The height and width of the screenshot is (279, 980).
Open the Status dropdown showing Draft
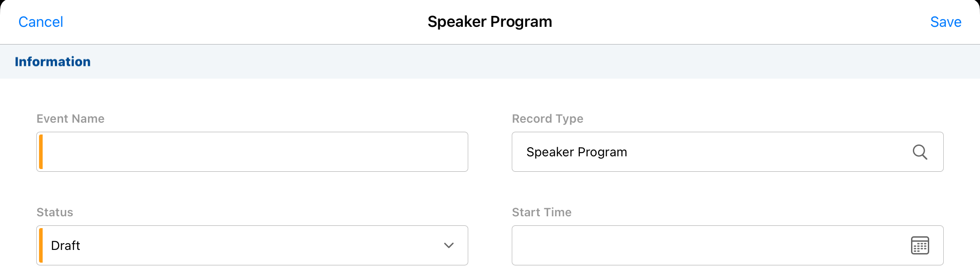[252, 245]
